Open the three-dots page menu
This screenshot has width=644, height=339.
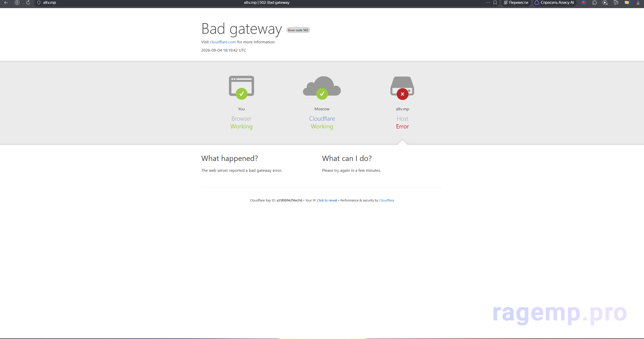point(488,3)
